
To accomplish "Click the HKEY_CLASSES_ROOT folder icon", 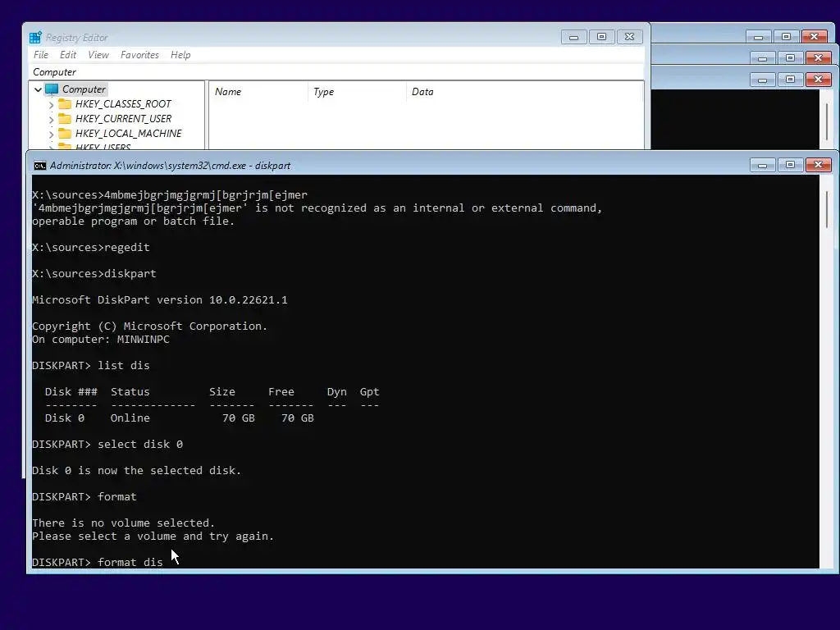I will [x=64, y=103].
